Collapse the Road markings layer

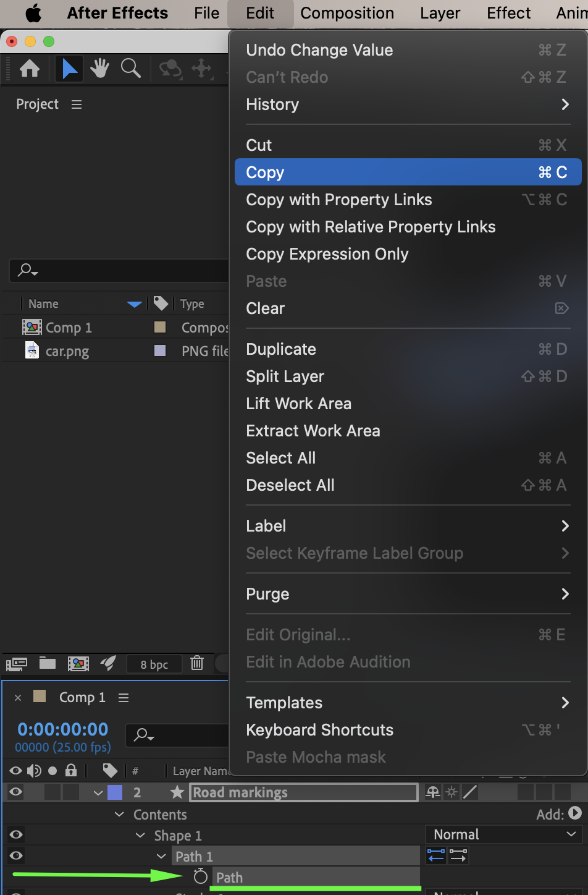(x=98, y=792)
